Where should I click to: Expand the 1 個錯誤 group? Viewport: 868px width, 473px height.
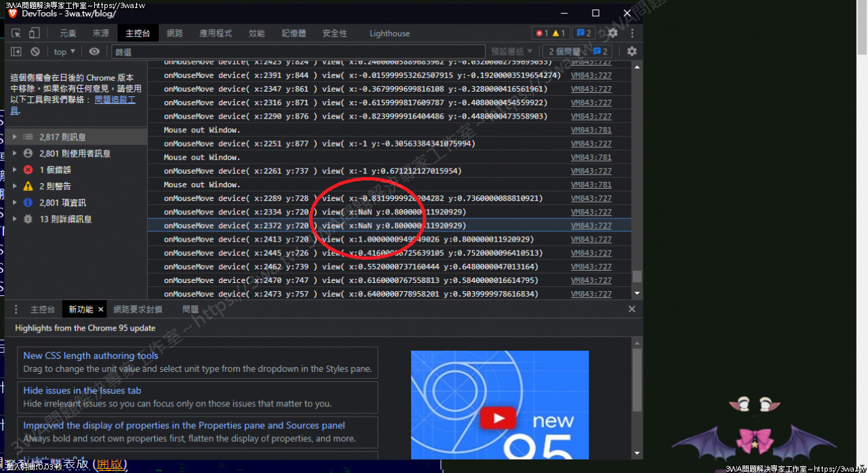pos(15,170)
